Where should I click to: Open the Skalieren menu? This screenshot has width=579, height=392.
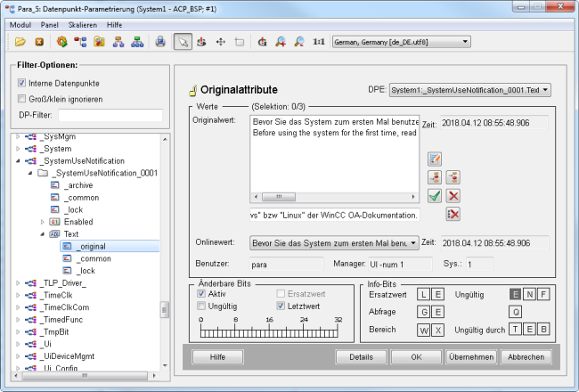point(83,25)
